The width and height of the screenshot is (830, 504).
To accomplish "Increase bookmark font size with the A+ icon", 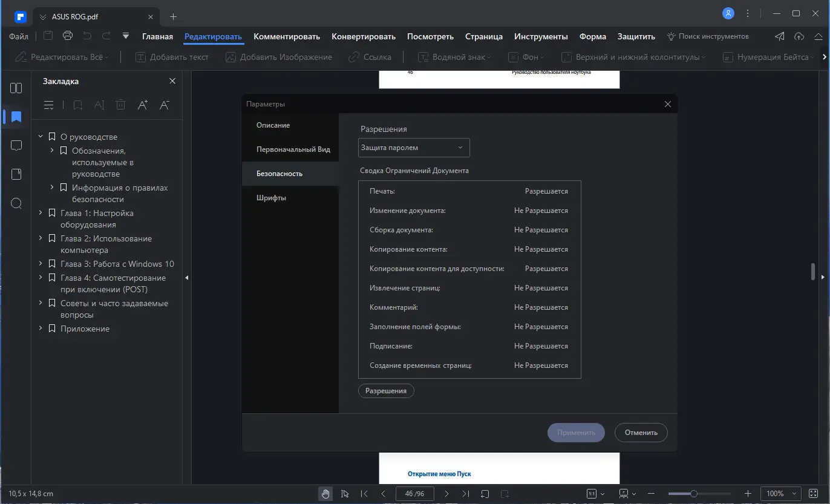I will pyautogui.click(x=143, y=105).
